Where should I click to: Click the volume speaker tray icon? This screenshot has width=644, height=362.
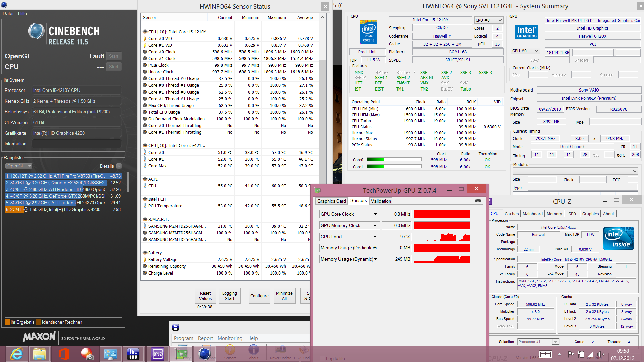[600, 354]
